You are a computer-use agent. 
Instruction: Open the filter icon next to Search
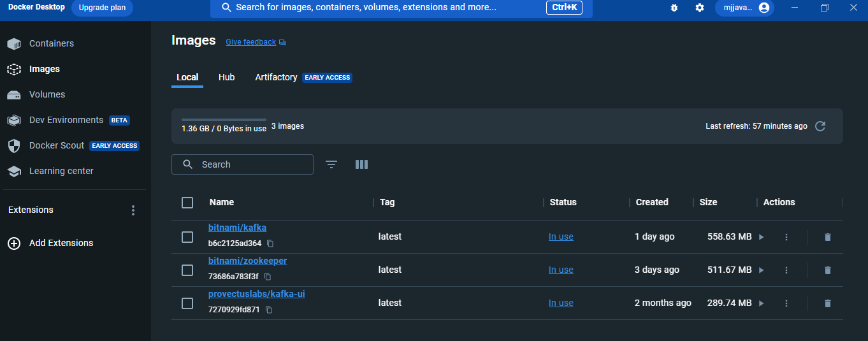331,164
